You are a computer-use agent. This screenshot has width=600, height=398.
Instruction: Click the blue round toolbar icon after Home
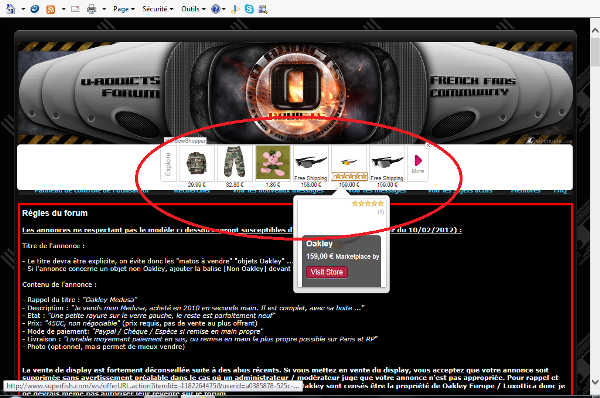pyautogui.click(x=35, y=8)
